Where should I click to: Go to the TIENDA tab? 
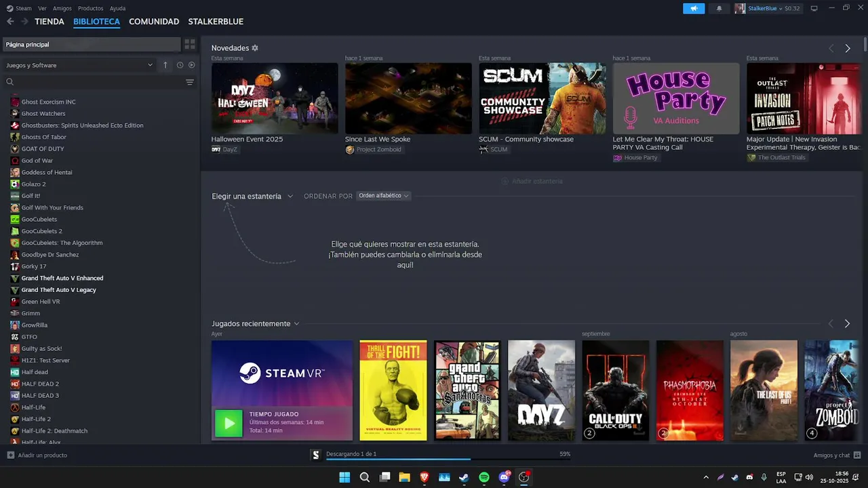tap(50, 22)
